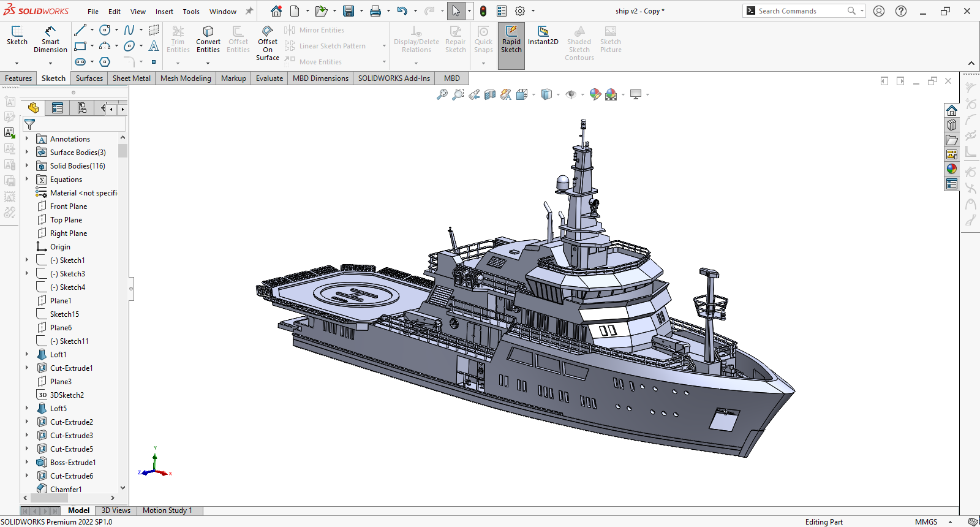Select the Corner Rectangle tool

coord(80,46)
